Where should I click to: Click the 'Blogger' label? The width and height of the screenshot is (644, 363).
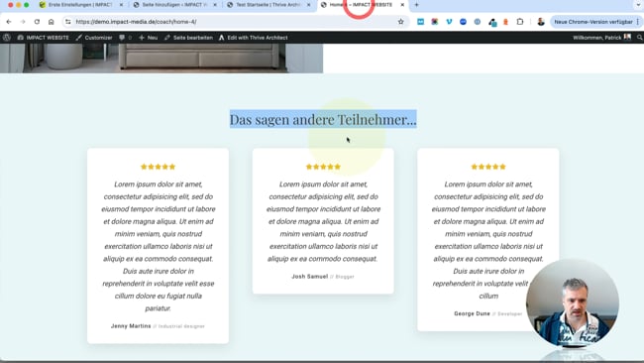point(345,277)
